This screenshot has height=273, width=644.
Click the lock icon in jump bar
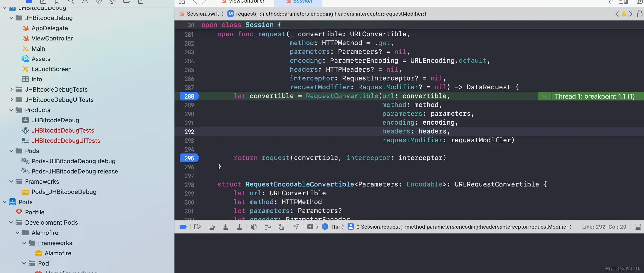(x=640, y=13)
